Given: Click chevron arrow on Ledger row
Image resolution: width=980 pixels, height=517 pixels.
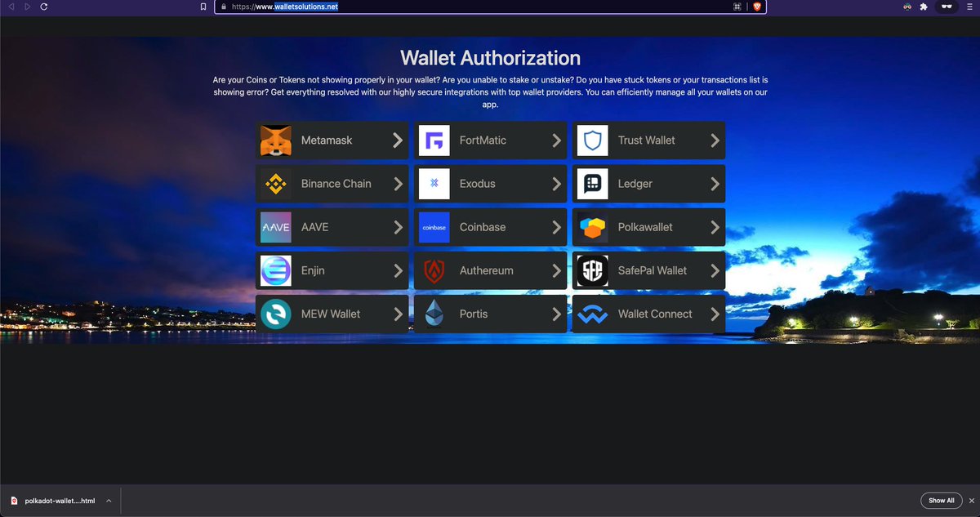Looking at the screenshot, I should coord(715,184).
